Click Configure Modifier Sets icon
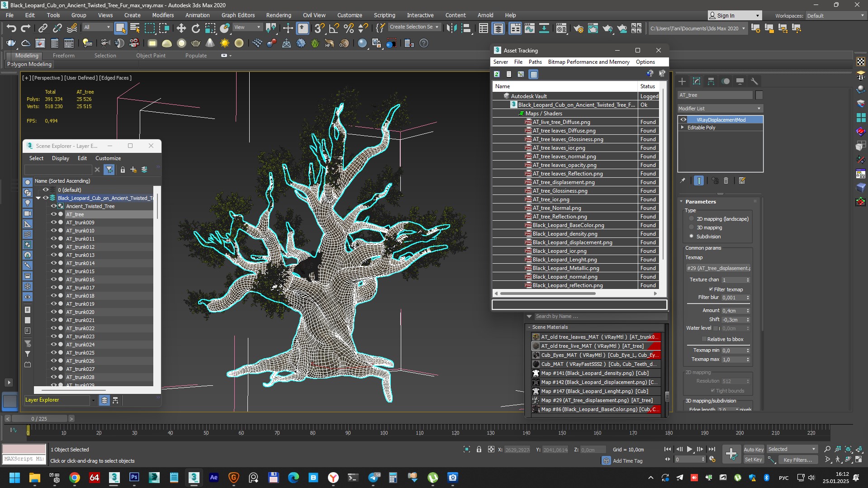The image size is (868, 488). point(742,180)
